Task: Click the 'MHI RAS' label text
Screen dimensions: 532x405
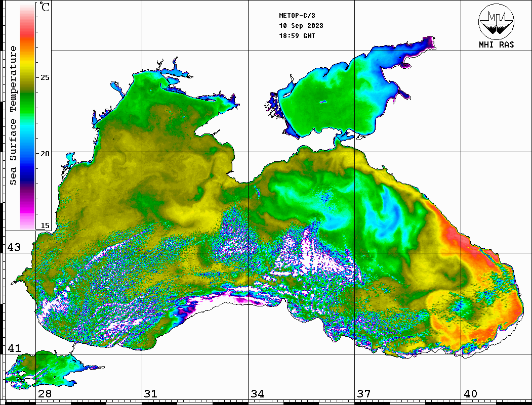Action: pos(496,44)
